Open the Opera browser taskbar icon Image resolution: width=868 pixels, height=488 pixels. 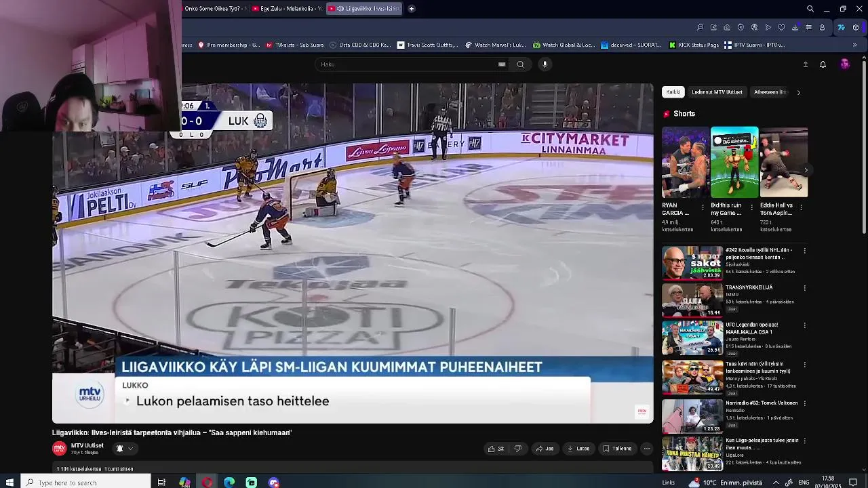(x=207, y=483)
